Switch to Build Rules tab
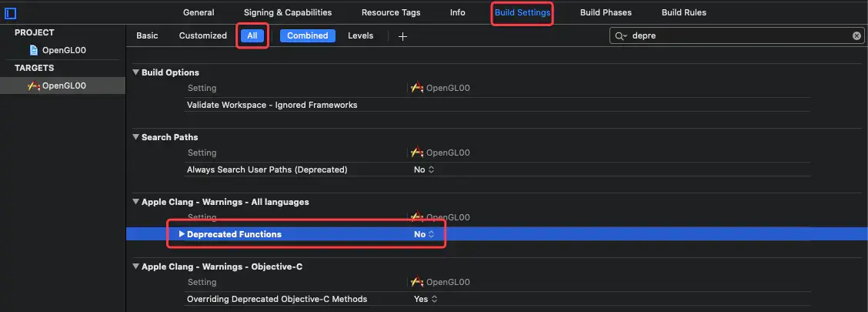 coord(683,12)
